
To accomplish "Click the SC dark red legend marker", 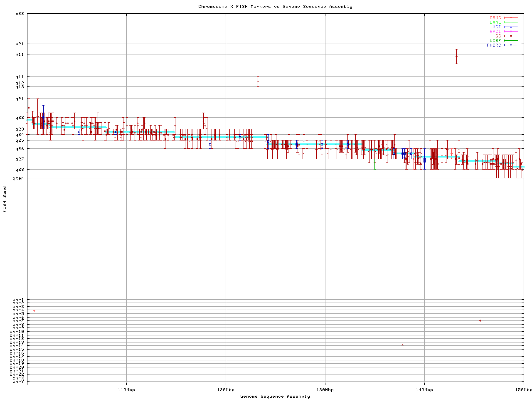I will 511,36.
